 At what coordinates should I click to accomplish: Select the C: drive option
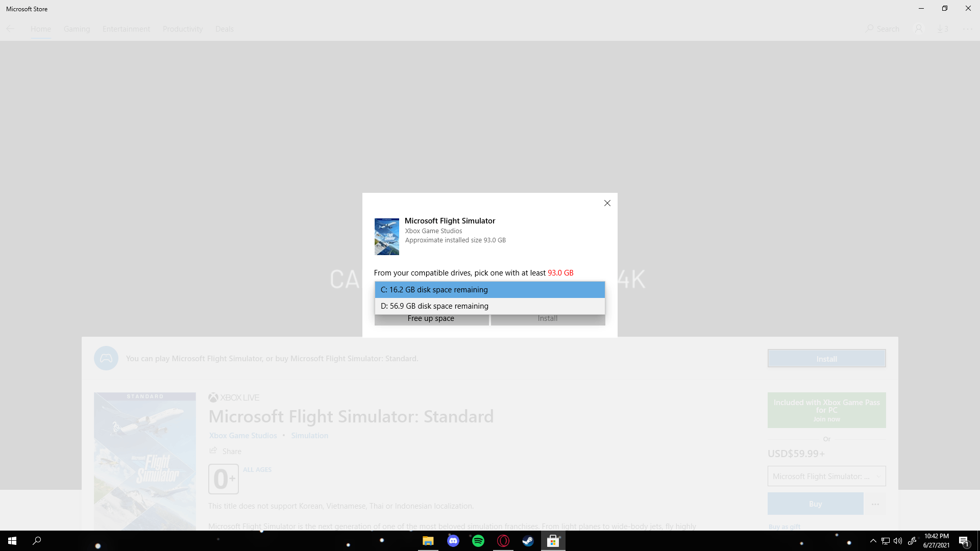489,290
